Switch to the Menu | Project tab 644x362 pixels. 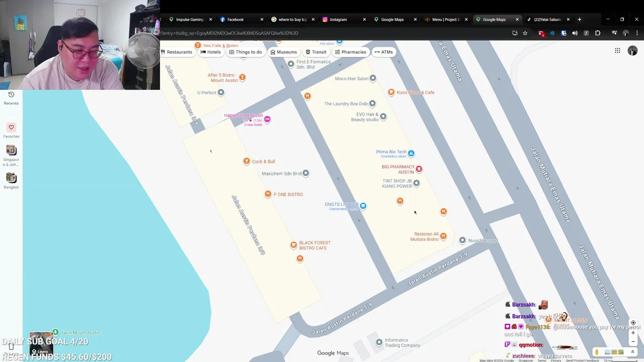point(446,20)
